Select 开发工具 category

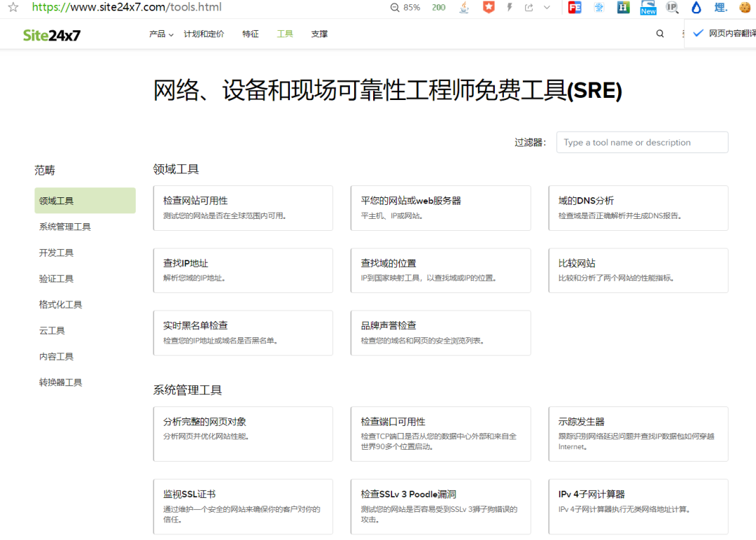coord(56,253)
